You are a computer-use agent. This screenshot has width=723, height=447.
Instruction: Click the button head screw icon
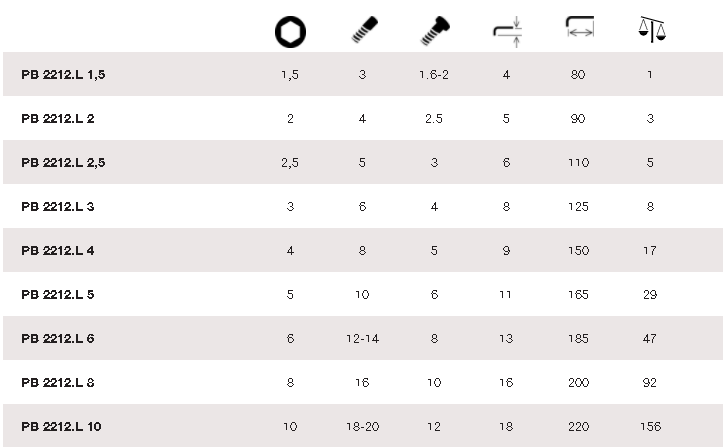point(433,31)
